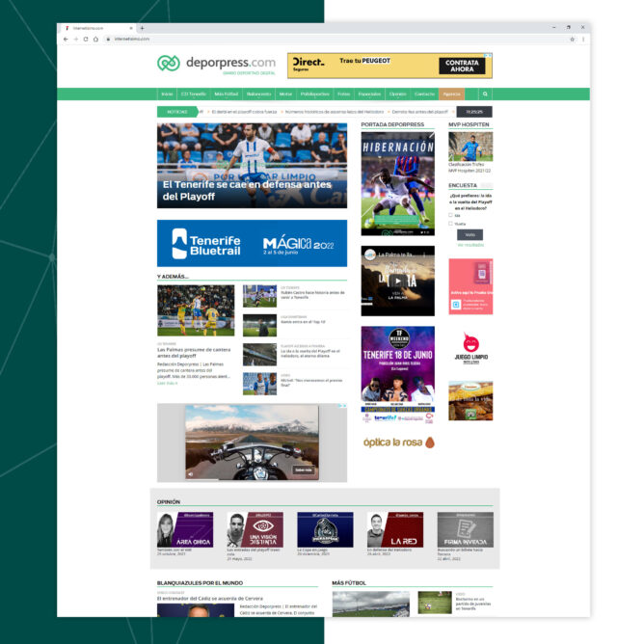Play the La Palma video

pyautogui.click(x=397, y=281)
